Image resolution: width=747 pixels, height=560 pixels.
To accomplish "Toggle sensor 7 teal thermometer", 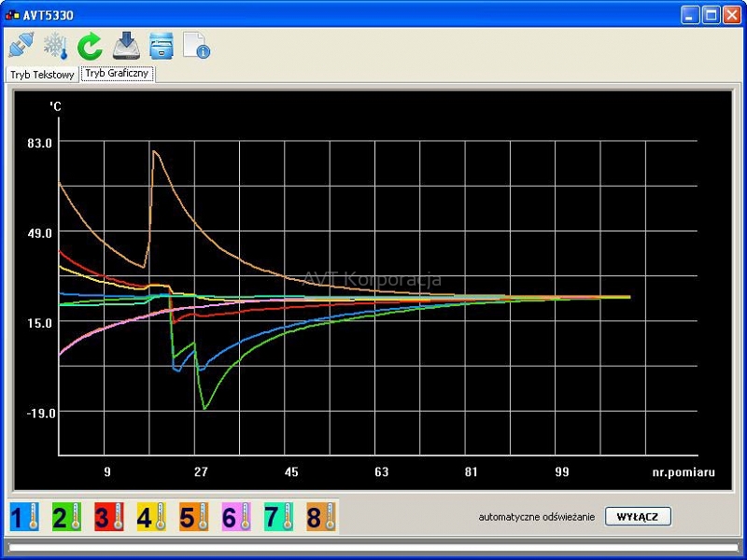I will pyautogui.click(x=278, y=517).
